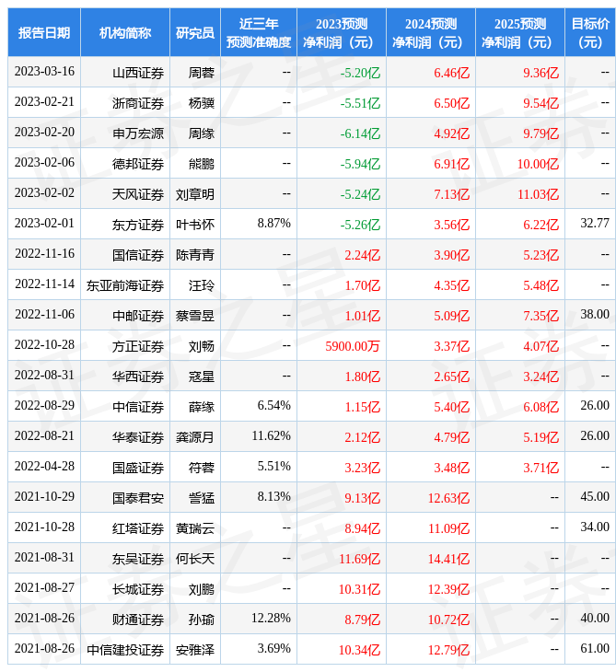Select institution 浙商证券
The height and width of the screenshot is (672, 616).
[138, 103]
